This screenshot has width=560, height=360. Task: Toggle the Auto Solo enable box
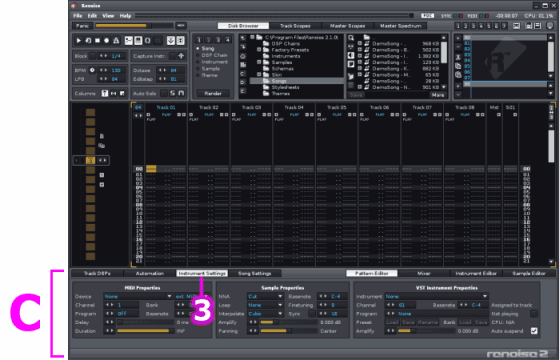(x=164, y=93)
